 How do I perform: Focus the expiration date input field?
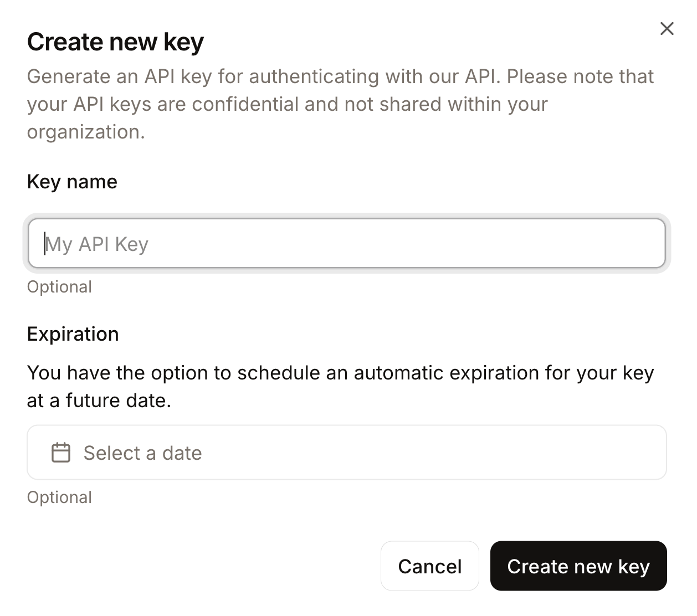pyautogui.click(x=346, y=453)
